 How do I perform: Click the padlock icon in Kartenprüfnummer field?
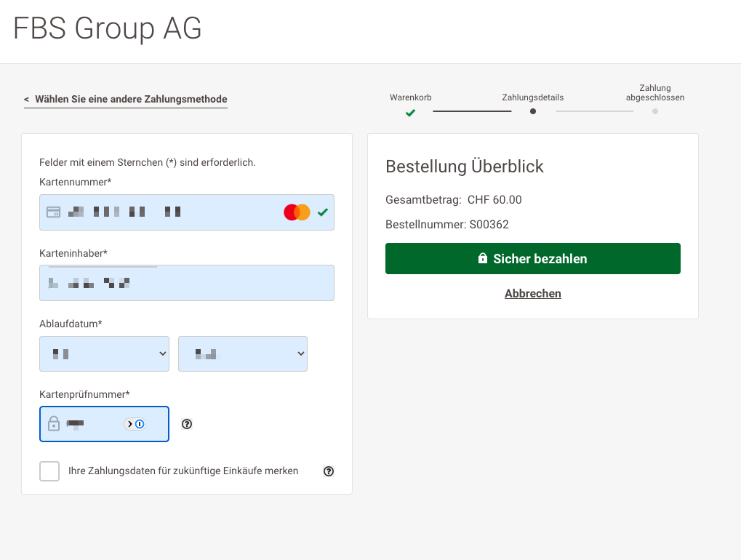[x=53, y=424]
